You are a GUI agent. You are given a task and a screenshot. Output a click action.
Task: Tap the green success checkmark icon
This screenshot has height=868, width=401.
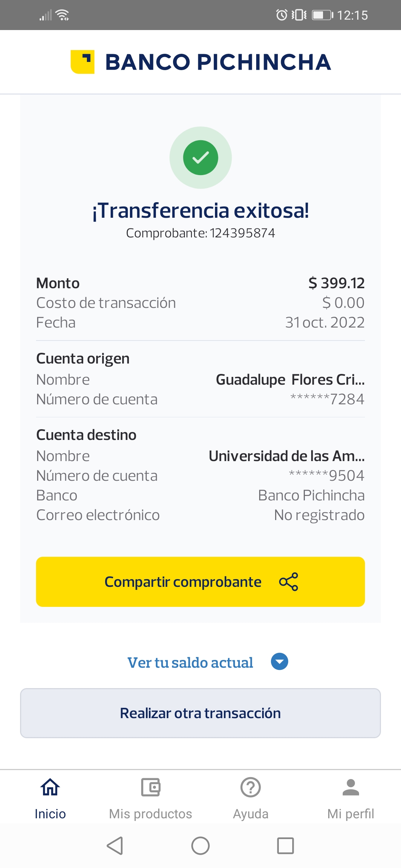tap(200, 158)
